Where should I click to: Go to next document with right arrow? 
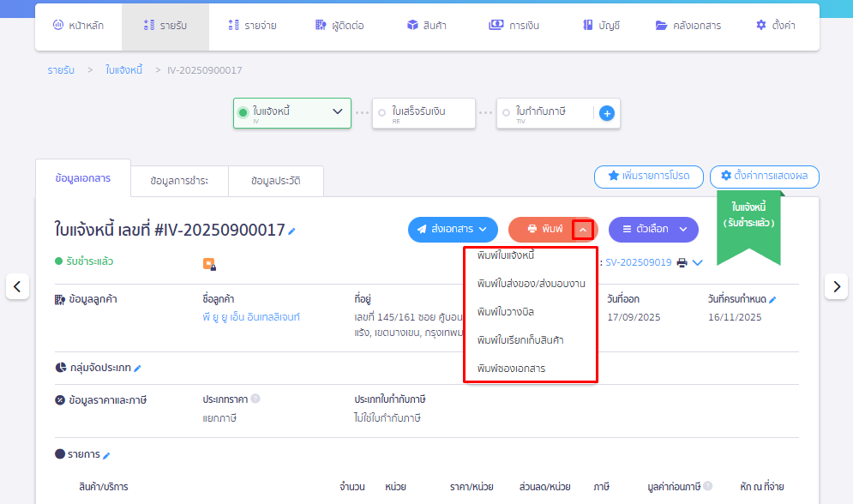[836, 286]
